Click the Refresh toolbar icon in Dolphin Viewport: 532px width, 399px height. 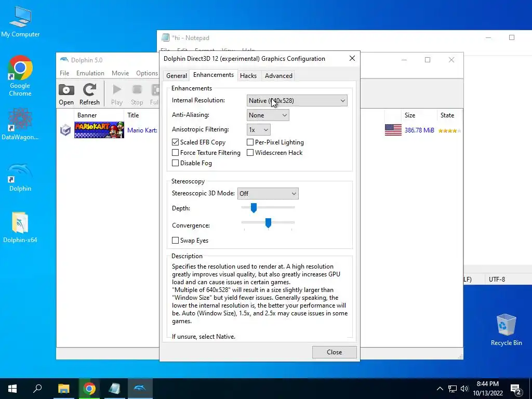[89, 95]
